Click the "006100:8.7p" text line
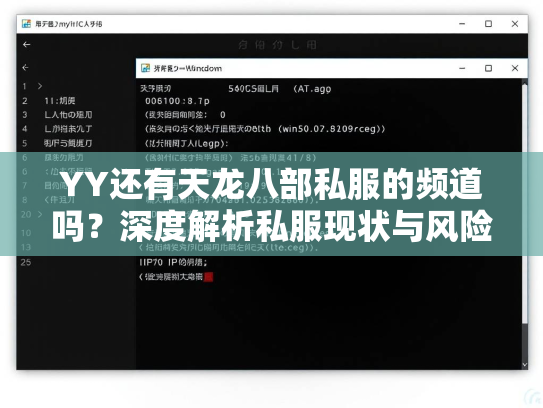 point(177,101)
